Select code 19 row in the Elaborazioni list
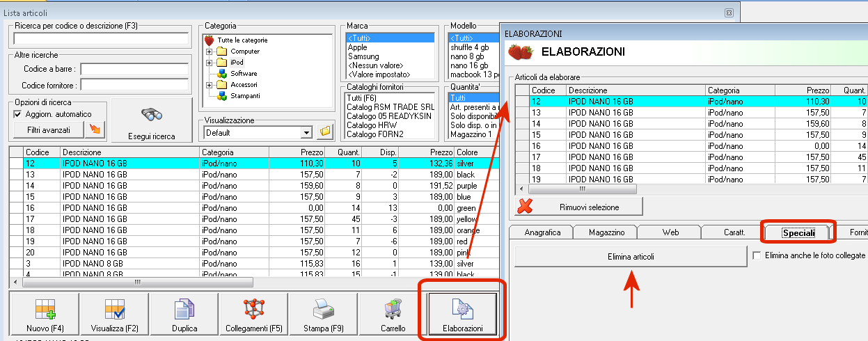This screenshot has height=341, width=868. (691, 180)
